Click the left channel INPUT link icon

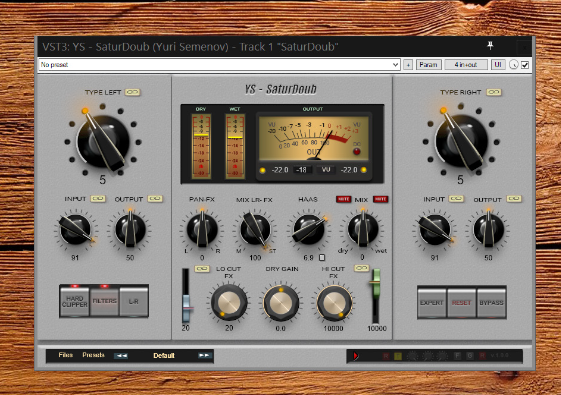coord(98,199)
